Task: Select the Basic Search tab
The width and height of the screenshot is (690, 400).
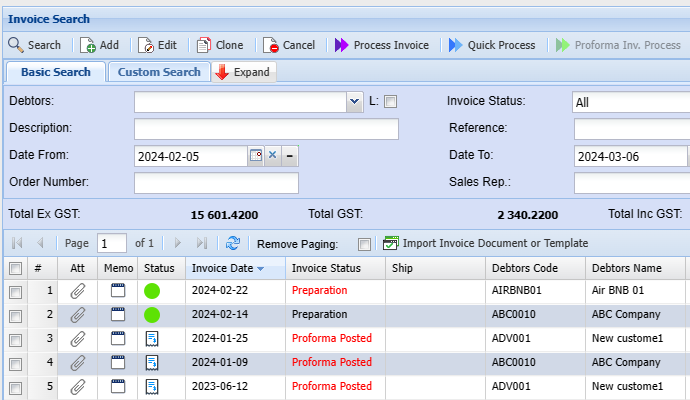Action: 56,72
